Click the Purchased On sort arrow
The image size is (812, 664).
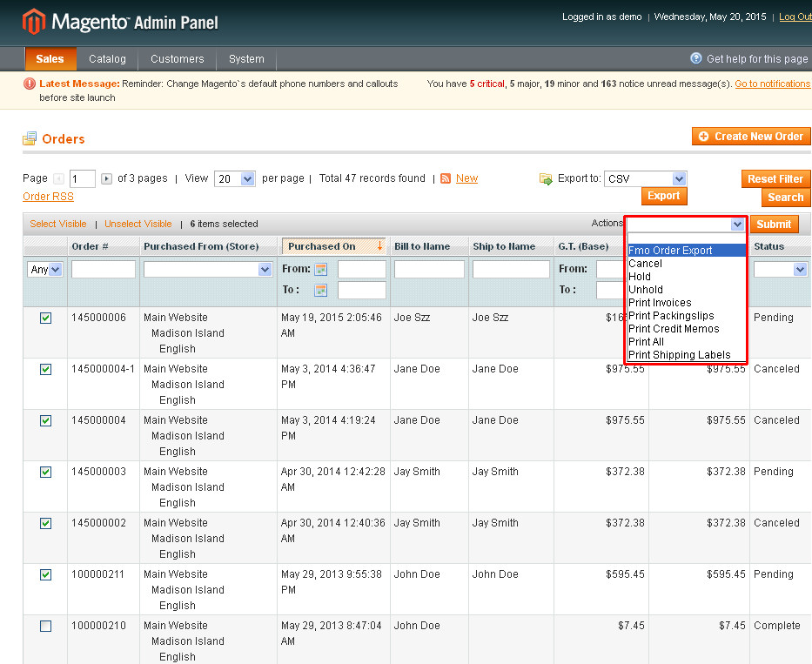click(379, 246)
